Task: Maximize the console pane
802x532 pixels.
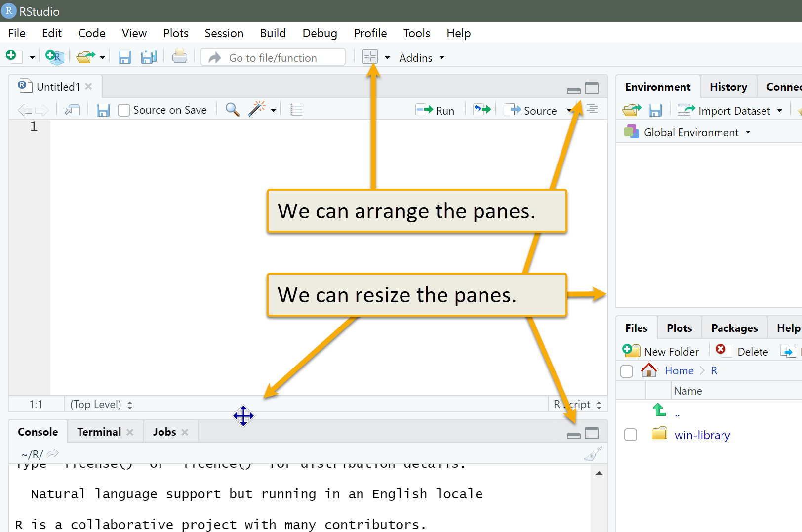Action: tap(592, 433)
